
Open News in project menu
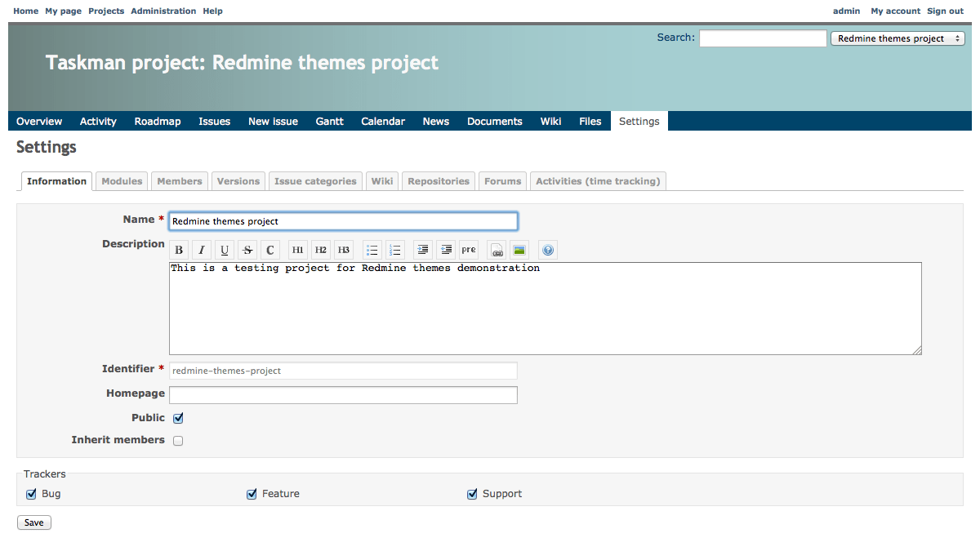(x=436, y=122)
